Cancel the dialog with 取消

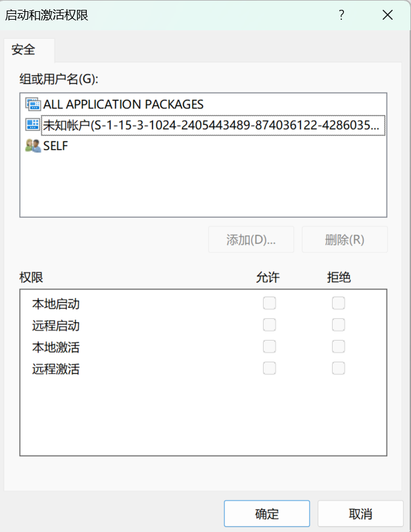pyautogui.click(x=360, y=513)
